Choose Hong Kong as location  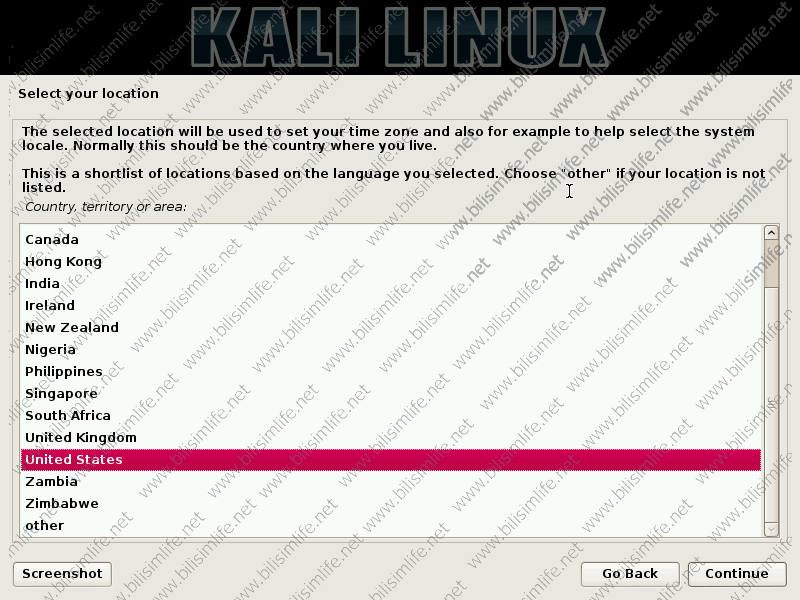[391, 261]
